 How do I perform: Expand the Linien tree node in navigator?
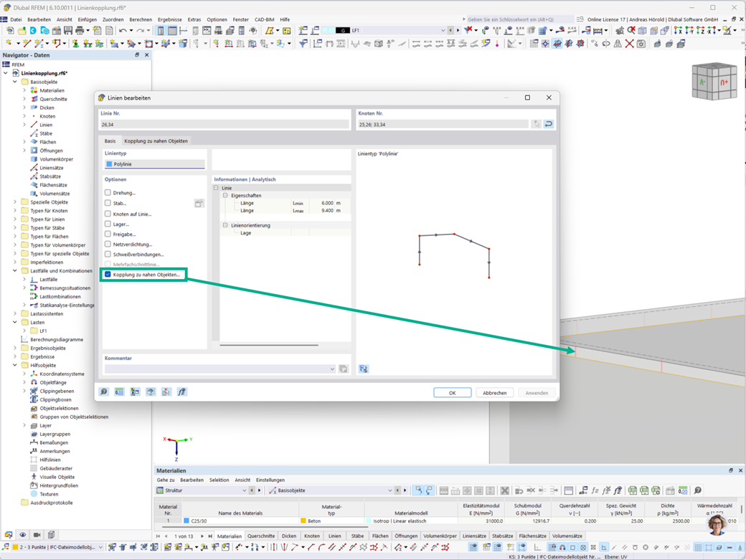click(24, 125)
